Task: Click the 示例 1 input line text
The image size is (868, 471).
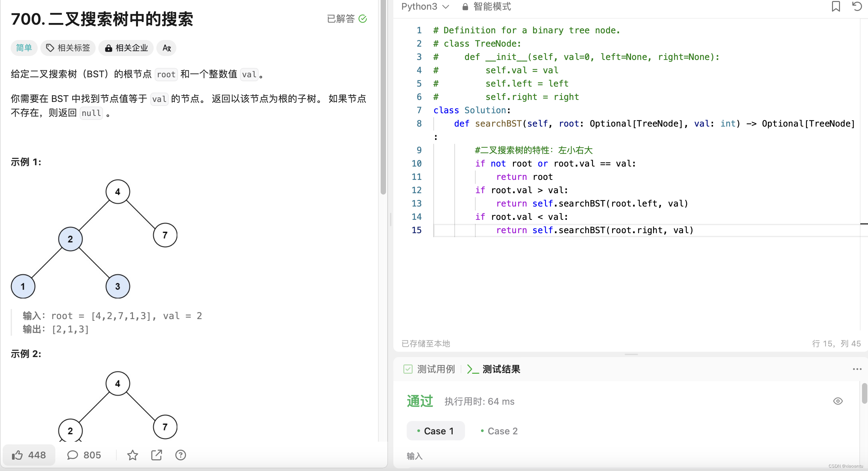Action: tap(112, 316)
